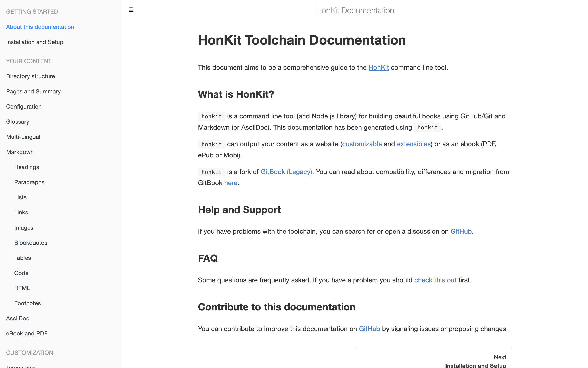This screenshot has width=588, height=368.
Task: Open Multi-Lingual section
Action: (23, 137)
